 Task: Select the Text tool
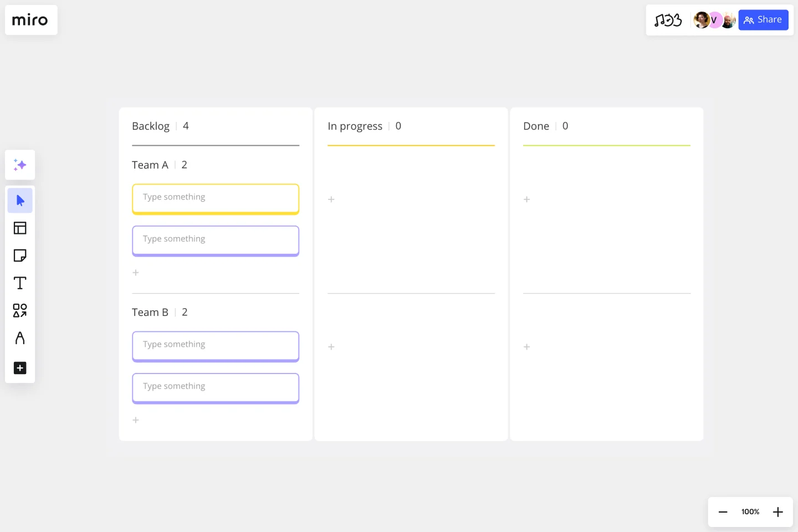20,283
